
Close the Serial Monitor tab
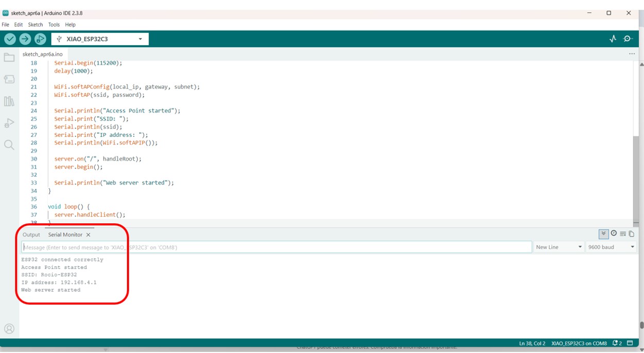(x=88, y=235)
